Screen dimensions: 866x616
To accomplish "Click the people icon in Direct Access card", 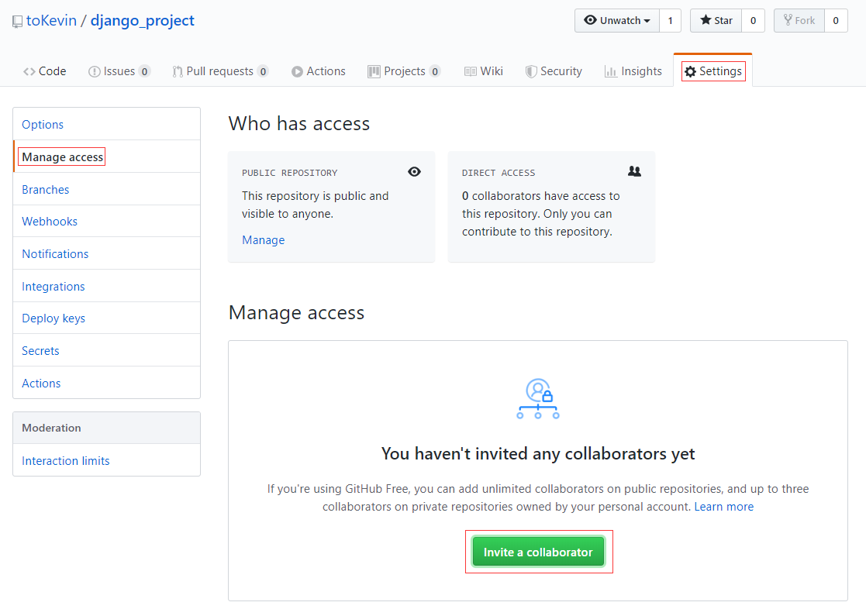I will tap(635, 171).
